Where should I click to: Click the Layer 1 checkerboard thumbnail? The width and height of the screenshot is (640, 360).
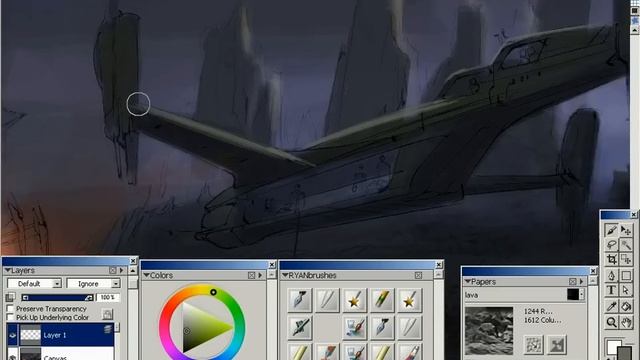click(x=30, y=335)
